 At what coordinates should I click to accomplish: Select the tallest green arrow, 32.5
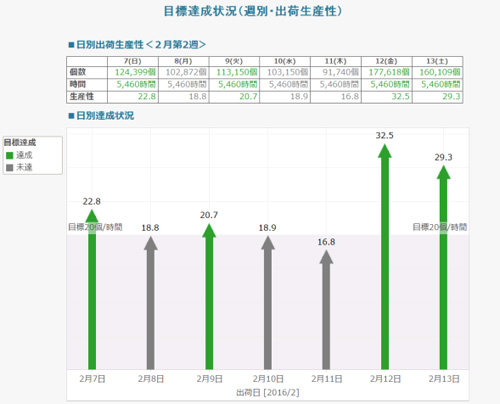tap(385, 257)
